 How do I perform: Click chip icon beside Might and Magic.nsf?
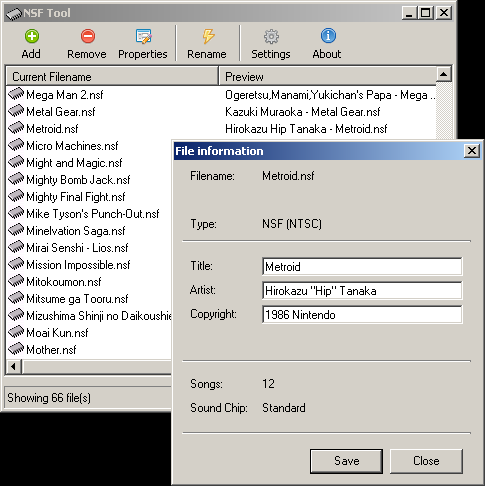(16, 162)
